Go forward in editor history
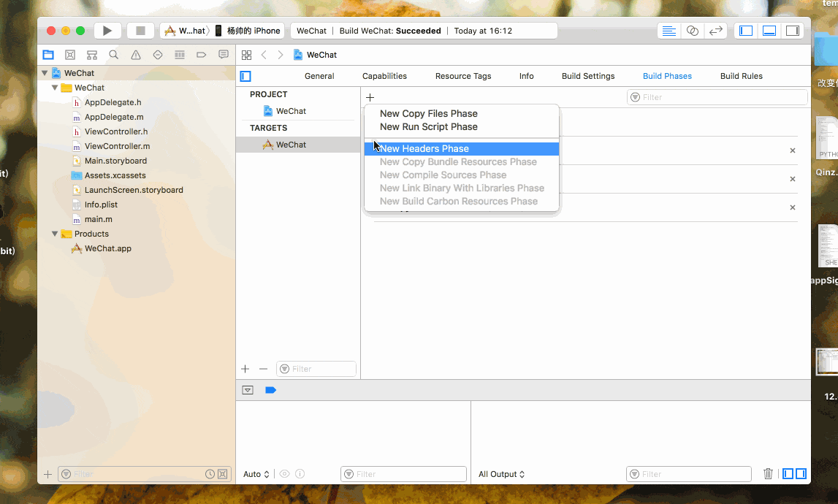The height and width of the screenshot is (504, 838). coord(281,55)
